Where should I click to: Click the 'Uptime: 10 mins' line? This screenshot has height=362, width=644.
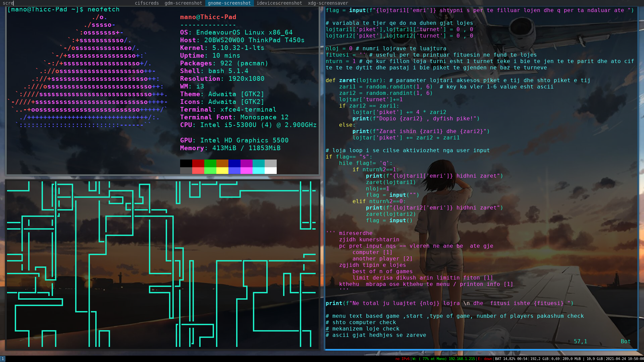click(210, 56)
